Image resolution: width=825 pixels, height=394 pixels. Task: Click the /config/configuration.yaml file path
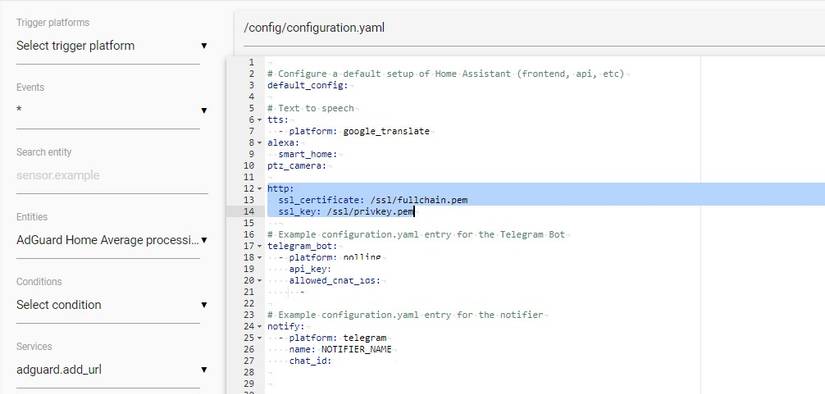pyautogui.click(x=314, y=28)
